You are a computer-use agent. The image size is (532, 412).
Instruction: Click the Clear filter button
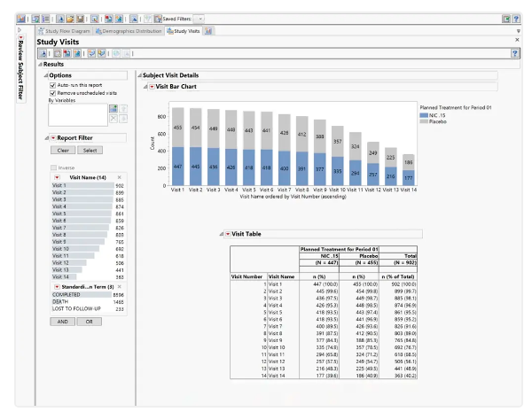63,151
